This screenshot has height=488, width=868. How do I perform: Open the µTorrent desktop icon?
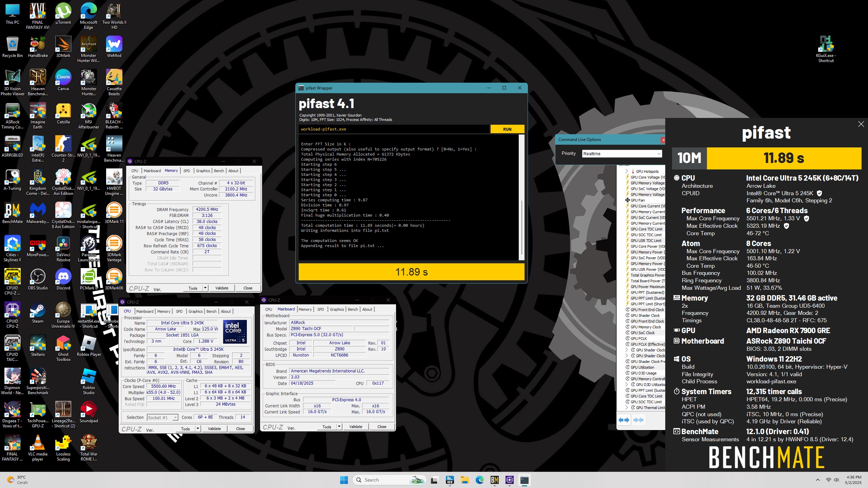click(63, 14)
